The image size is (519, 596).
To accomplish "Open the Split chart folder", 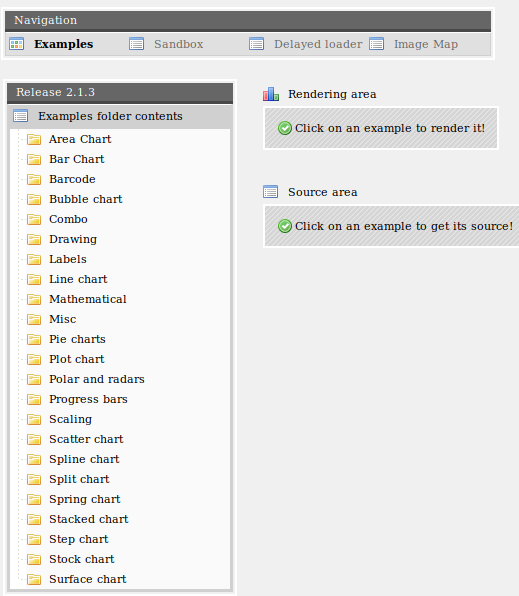I will tap(79, 479).
